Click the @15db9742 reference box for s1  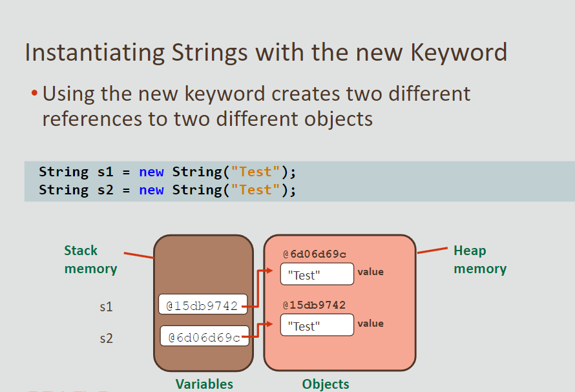204,304
